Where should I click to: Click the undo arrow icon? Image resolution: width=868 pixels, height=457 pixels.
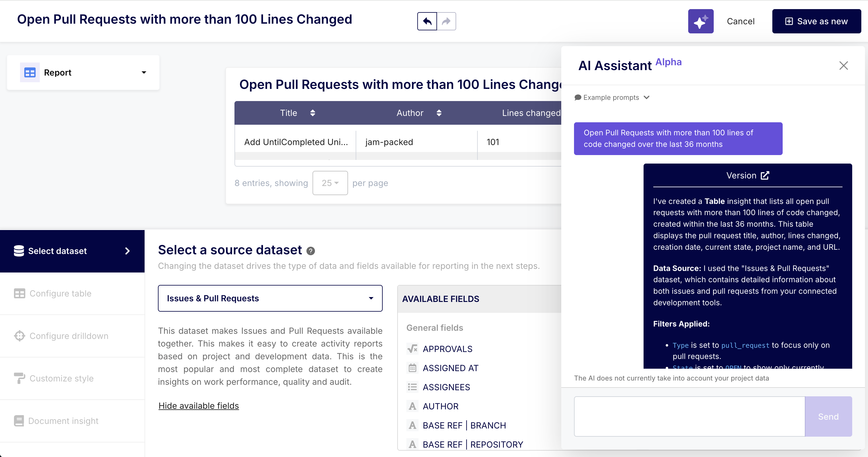point(427,21)
